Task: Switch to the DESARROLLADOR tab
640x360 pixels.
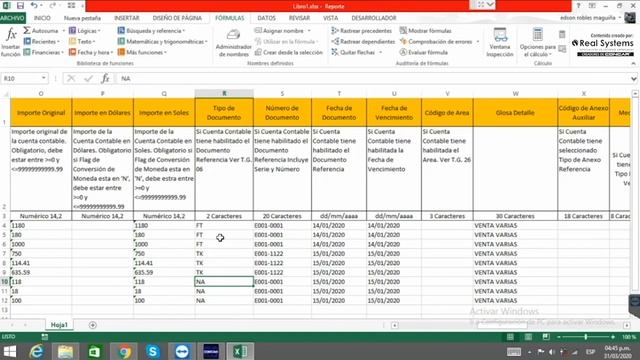Action: point(374,18)
